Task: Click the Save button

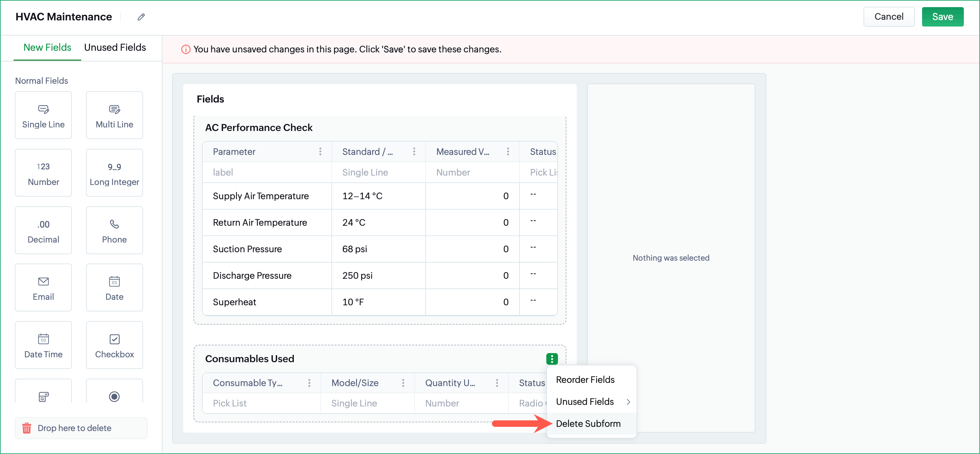Action: tap(942, 17)
